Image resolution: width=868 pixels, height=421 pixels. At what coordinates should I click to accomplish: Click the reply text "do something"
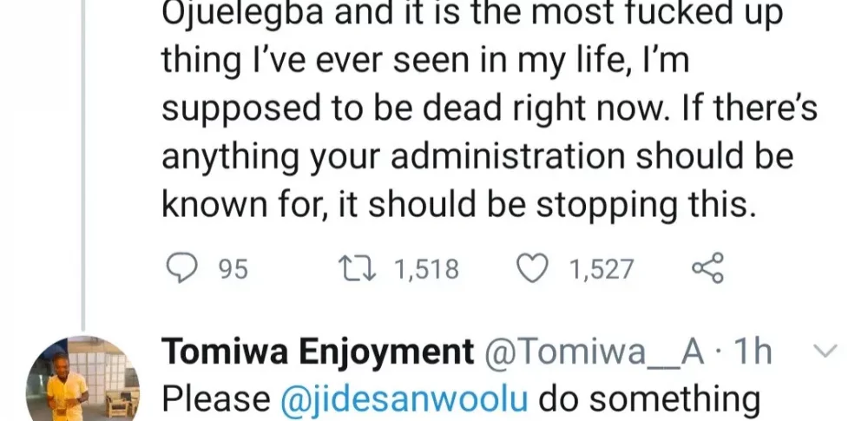pyautogui.click(x=650, y=399)
